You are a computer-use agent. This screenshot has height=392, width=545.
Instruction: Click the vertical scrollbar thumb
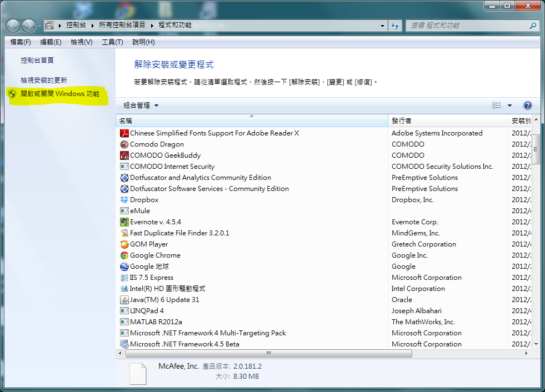coord(536,149)
